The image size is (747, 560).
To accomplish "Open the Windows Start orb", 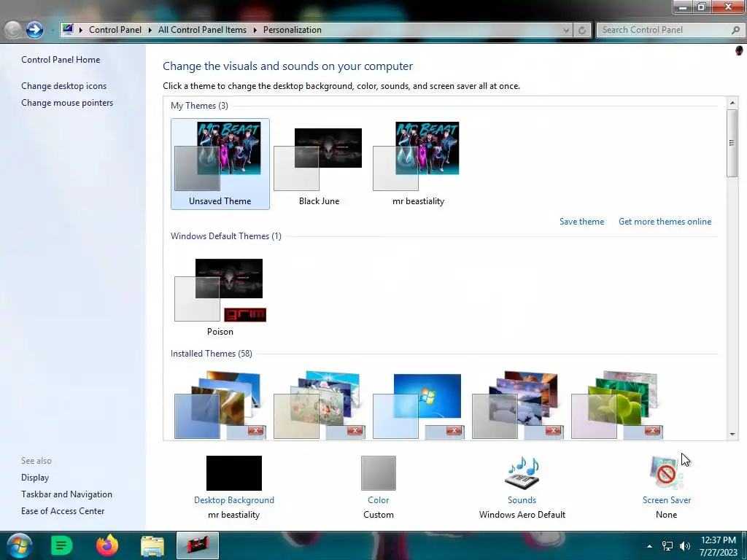I will click(x=19, y=545).
